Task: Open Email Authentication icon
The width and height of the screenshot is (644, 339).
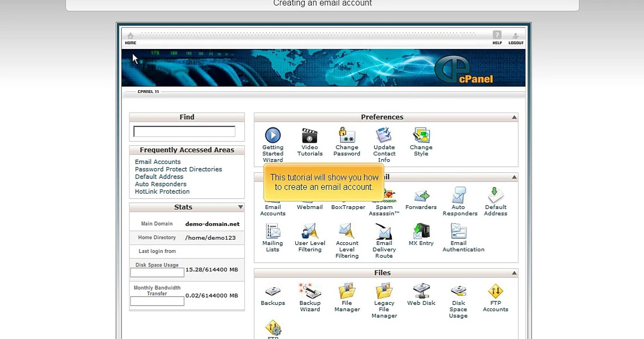Action: click(458, 232)
